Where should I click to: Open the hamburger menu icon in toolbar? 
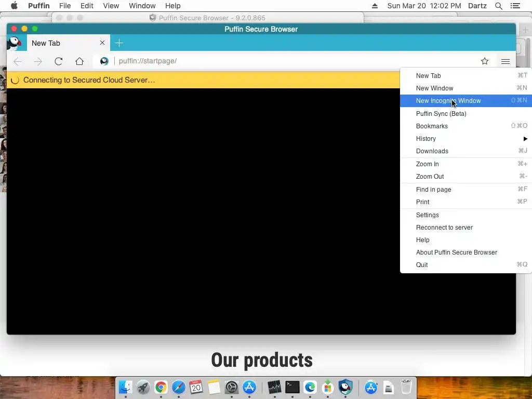(505, 61)
